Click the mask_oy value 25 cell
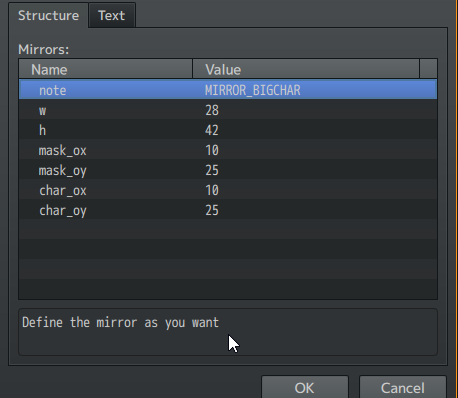The image size is (458, 398). tap(315, 169)
